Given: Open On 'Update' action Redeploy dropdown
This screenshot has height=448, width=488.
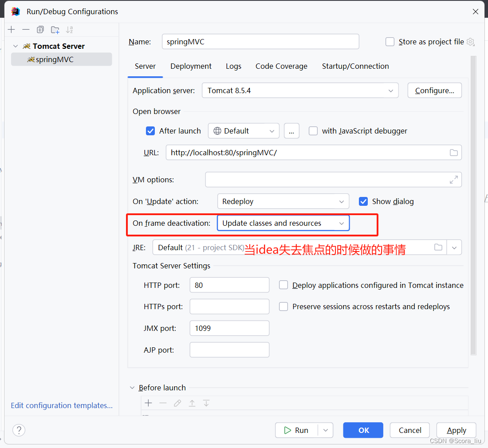Looking at the screenshot, I should pyautogui.click(x=283, y=201).
